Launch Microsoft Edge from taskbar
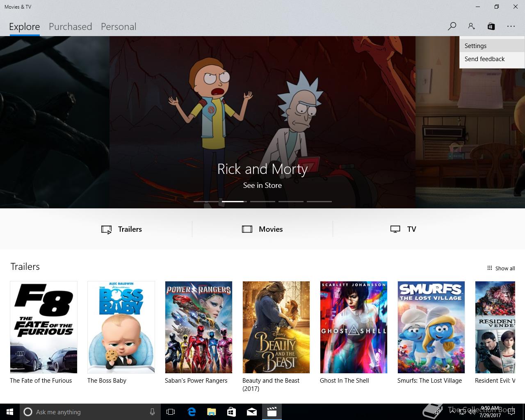525x420 pixels. point(191,412)
